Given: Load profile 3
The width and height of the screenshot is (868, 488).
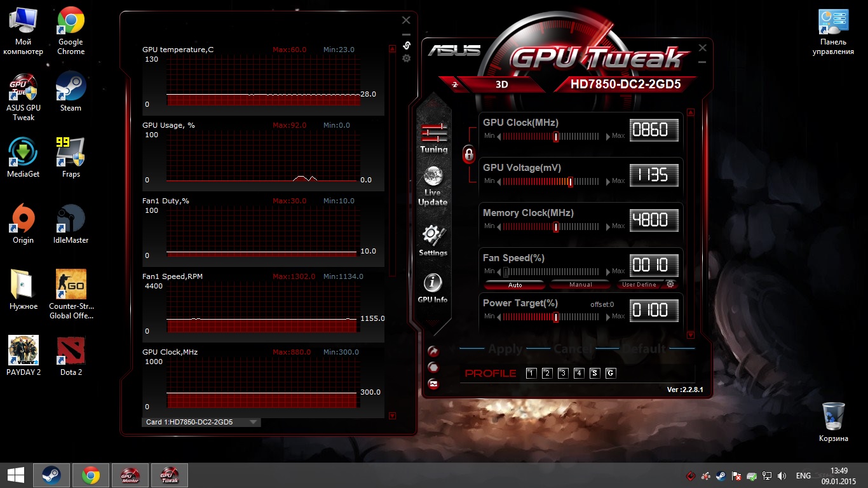Looking at the screenshot, I should point(563,373).
